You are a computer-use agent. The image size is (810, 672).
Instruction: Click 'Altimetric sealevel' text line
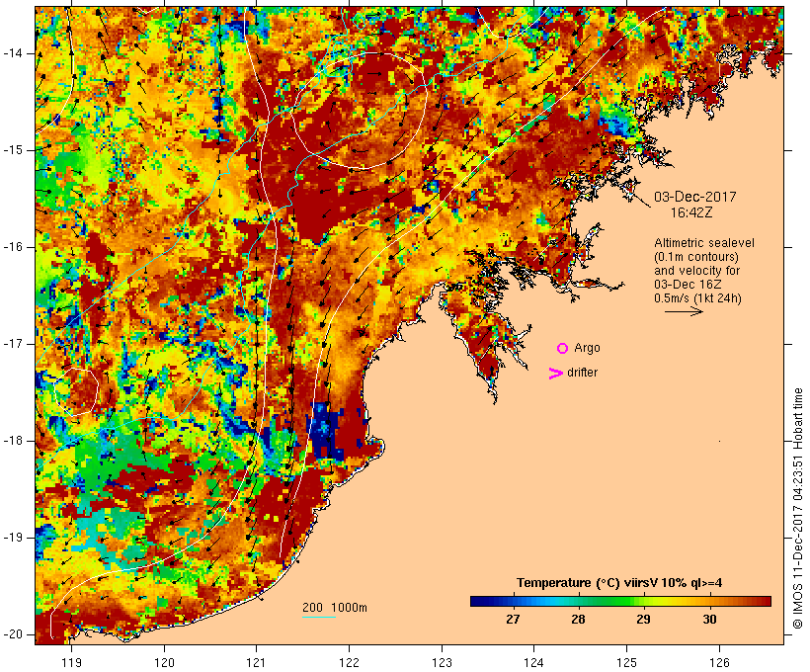pyautogui.click(x=704, y=243)
